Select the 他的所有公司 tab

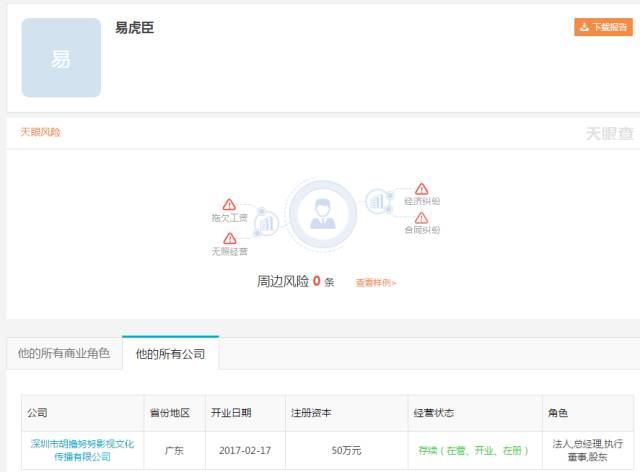pos(170,354)
